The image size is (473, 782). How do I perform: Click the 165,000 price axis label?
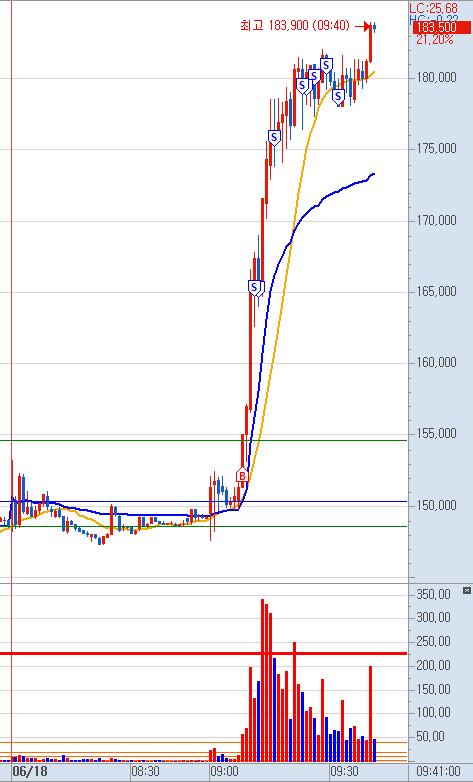pos(437,291)
